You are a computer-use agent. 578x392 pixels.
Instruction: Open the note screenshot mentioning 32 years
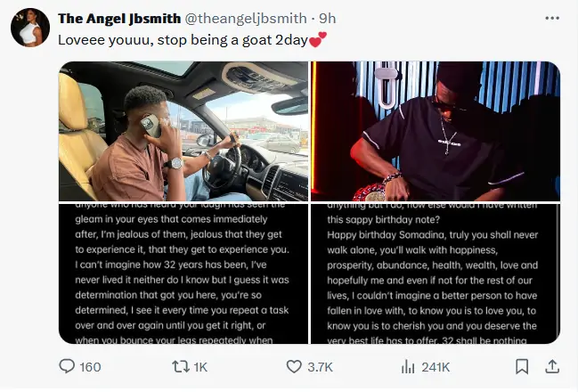click(x=183, y=273)
